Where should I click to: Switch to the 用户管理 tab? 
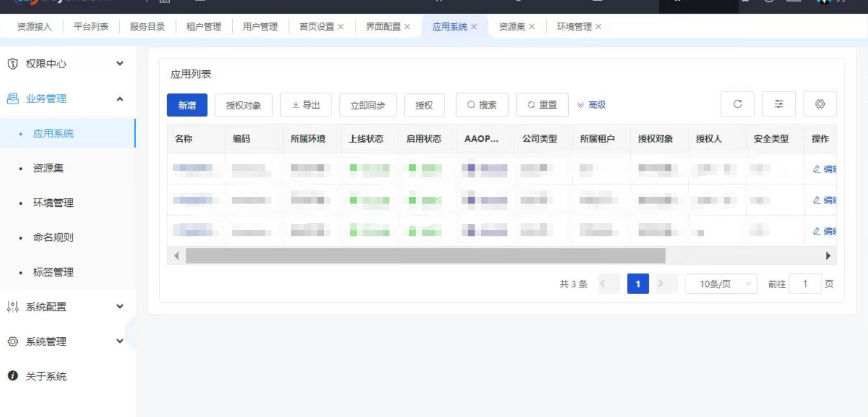[x=261, y=27]
